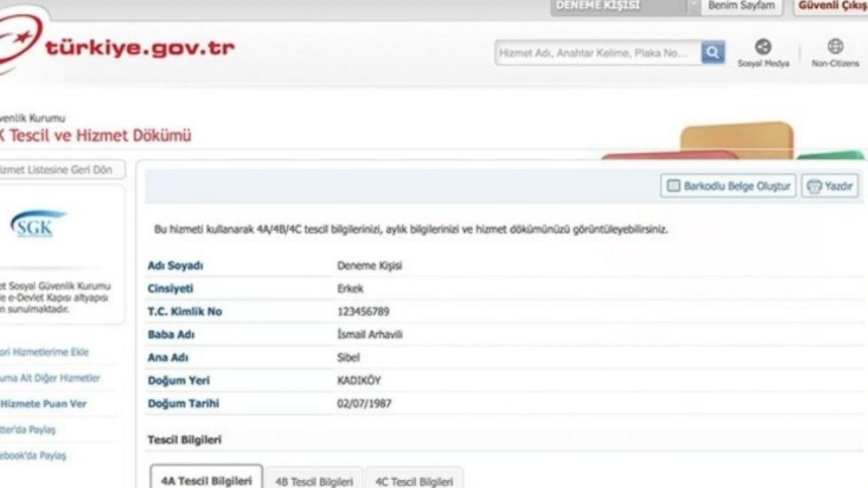Image resolution: width=868 pixels, height=488 pixels.
Task: Share via Twitter'da Paylaş link
Action: [x=28, y=430]
